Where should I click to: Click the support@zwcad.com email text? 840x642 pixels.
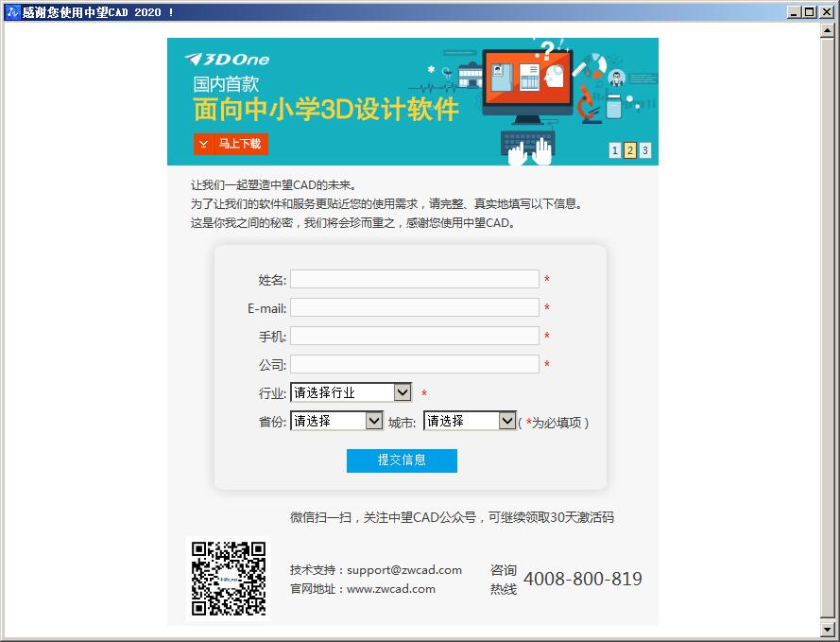pyautogui.click(x=403, y=570)
